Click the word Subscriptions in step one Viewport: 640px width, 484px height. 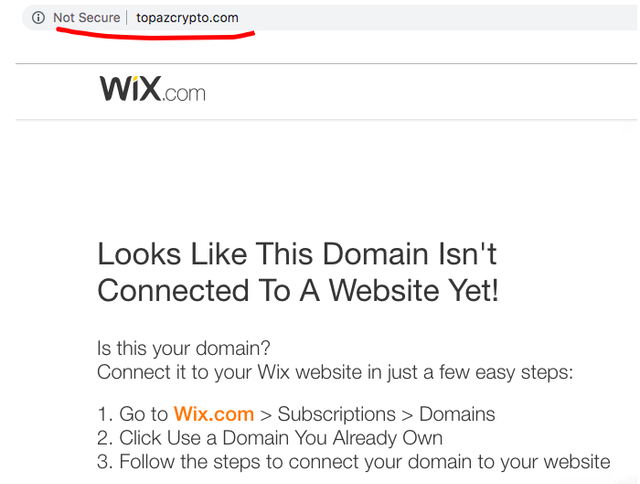(337, 414)
